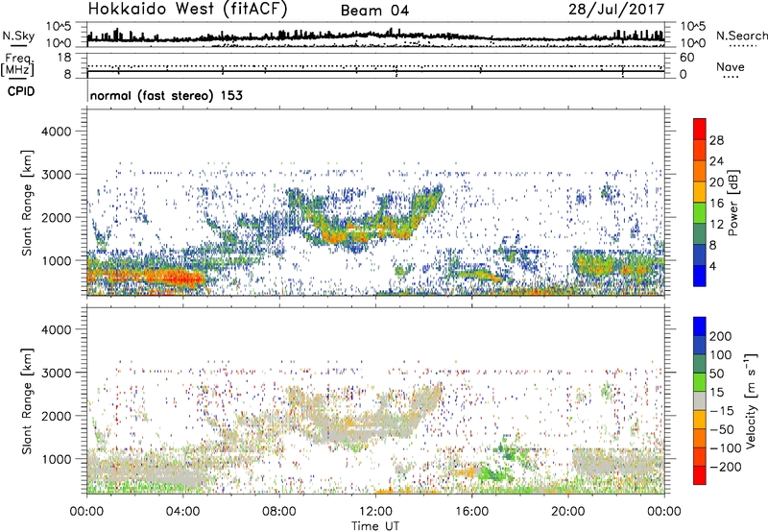Click the left '10^5' noise axis label

click(59, 27)
